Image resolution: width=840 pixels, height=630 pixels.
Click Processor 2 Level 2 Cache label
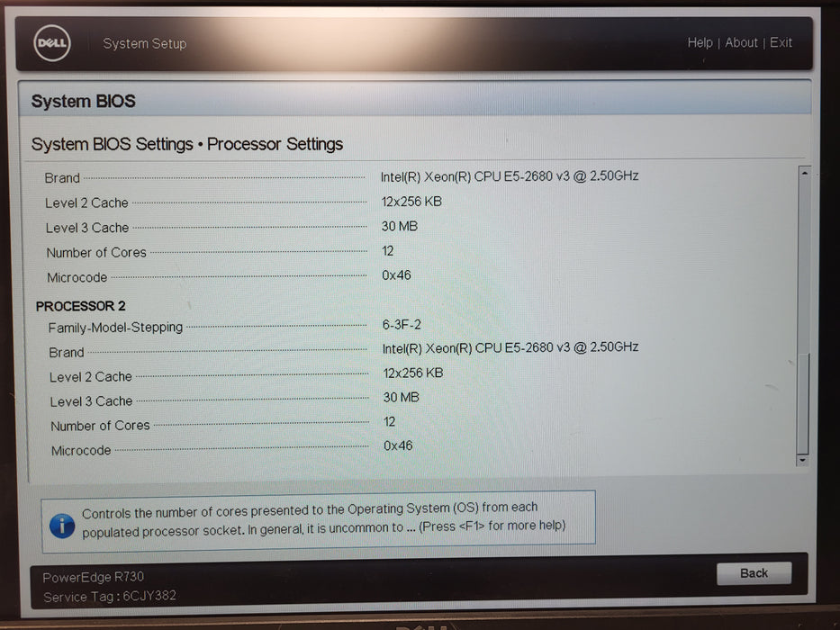click(91, 376)
